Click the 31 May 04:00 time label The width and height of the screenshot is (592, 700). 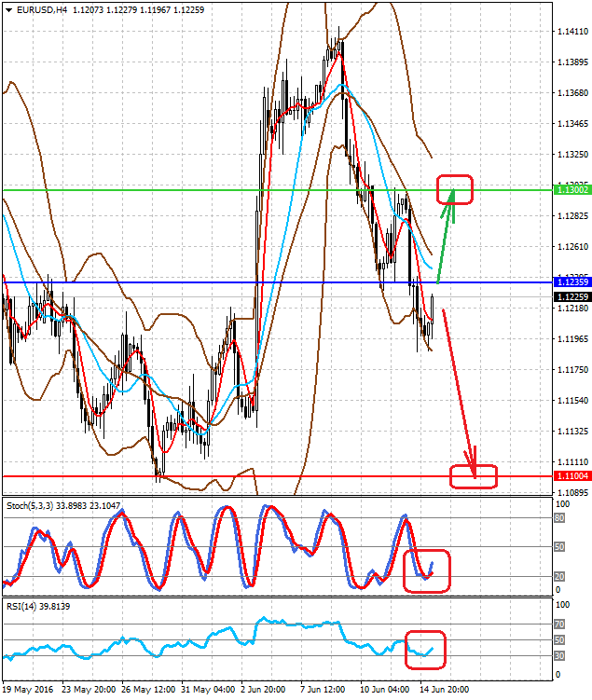[208, 690]
